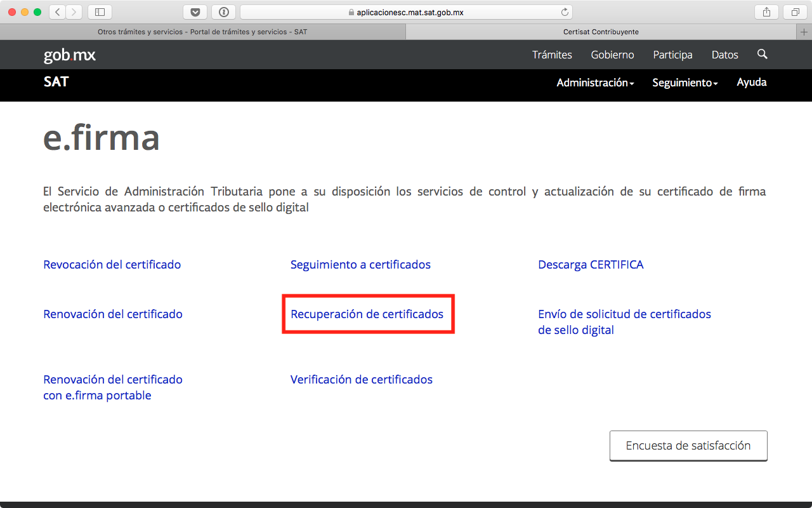Open the gob.mx logo homepage

tap(70, 55)
